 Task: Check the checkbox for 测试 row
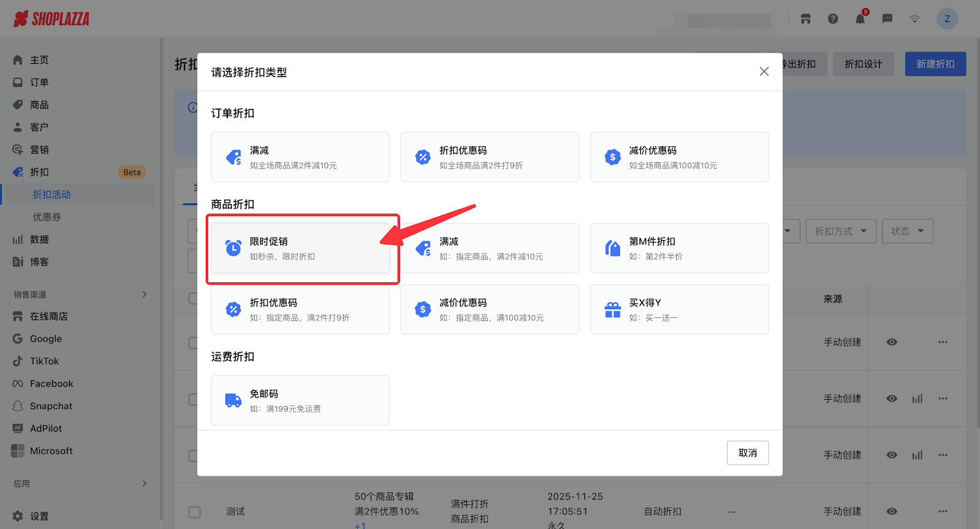pyautogui.click(x=195, y=512)
